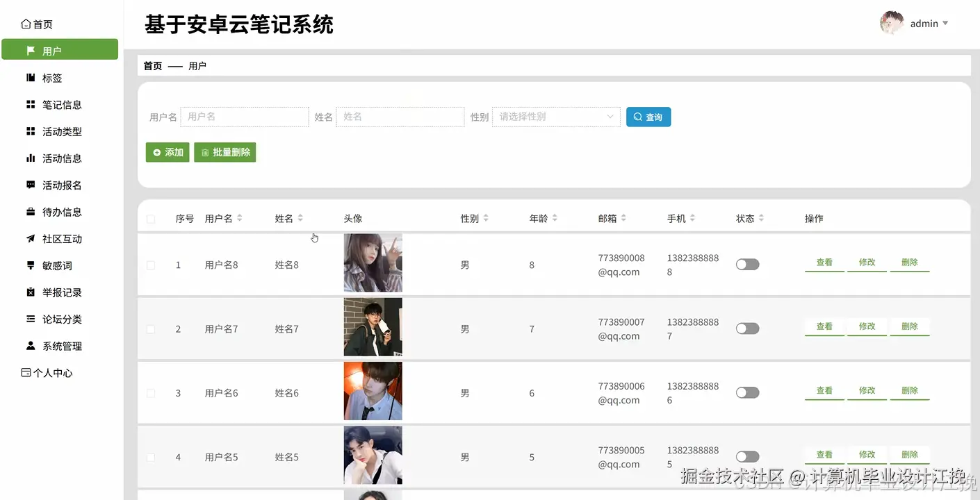This screenshot has height=500, width=980.
Task: Toggle the status switch for 用户名5
Action: [x=748, y=457]
